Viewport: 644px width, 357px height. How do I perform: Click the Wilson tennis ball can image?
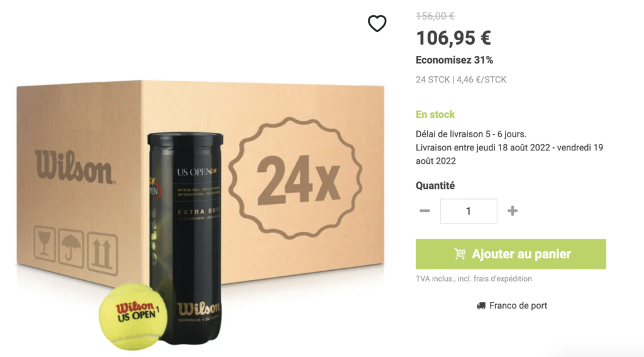(186, 238)
